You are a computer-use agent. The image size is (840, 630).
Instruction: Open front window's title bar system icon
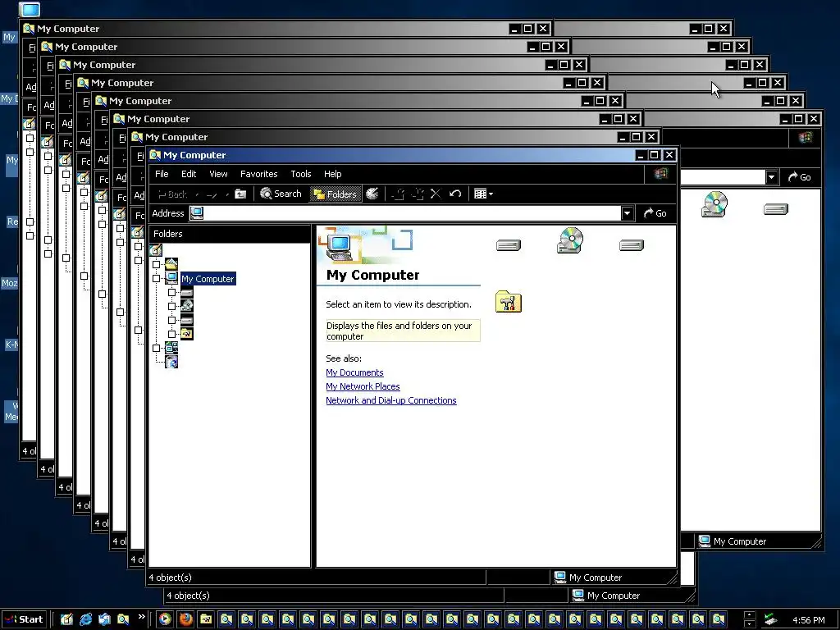155,155
